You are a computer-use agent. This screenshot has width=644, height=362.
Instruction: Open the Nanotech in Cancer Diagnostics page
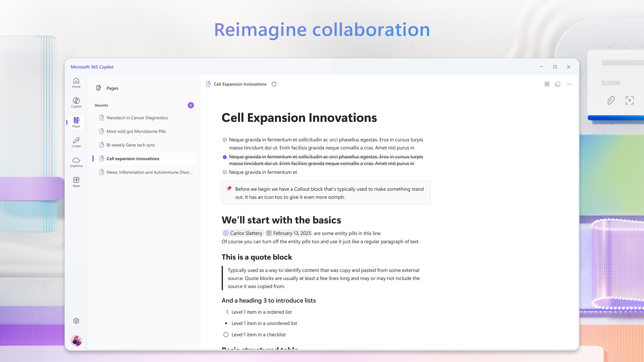pyautogui.click(x=137, y=118)
